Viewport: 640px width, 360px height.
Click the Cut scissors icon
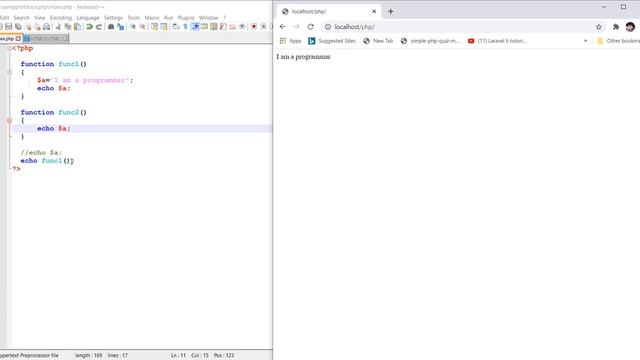click(x=58, y=27)
